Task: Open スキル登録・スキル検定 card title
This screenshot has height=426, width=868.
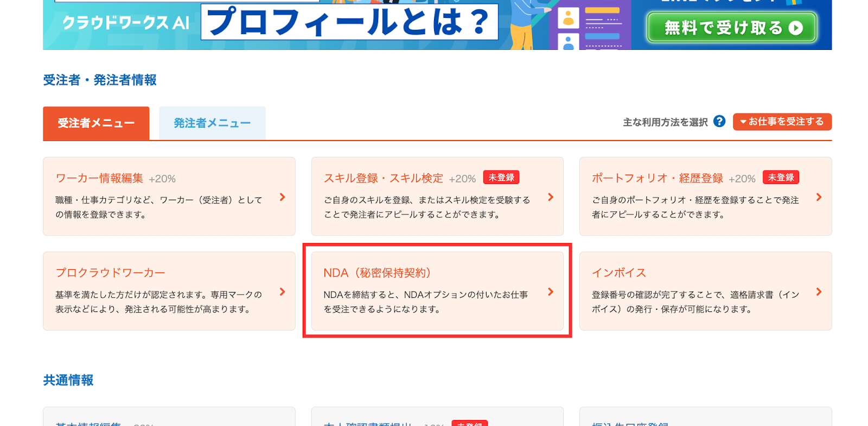Action: point(384,178)
